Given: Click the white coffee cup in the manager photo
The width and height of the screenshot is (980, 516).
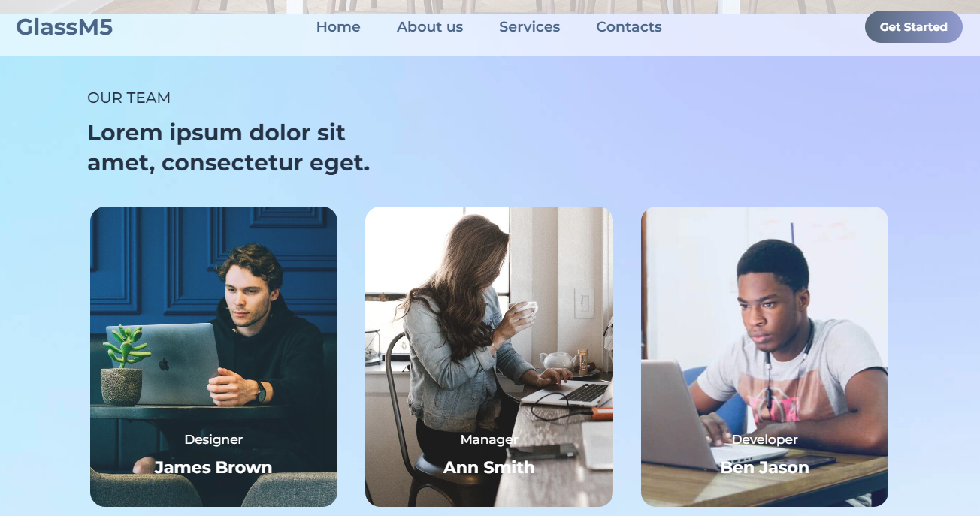Looking at the screenshot, I should pyautogui.click(x=526, y=309).
